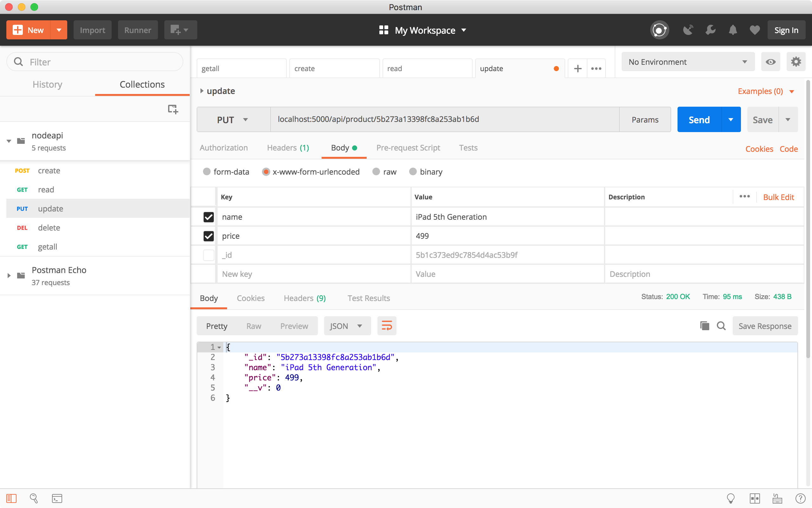Open the Pre-request Script tab
Image resolution: width=812 pixels, height=508 pixels.
click(408, 148)
